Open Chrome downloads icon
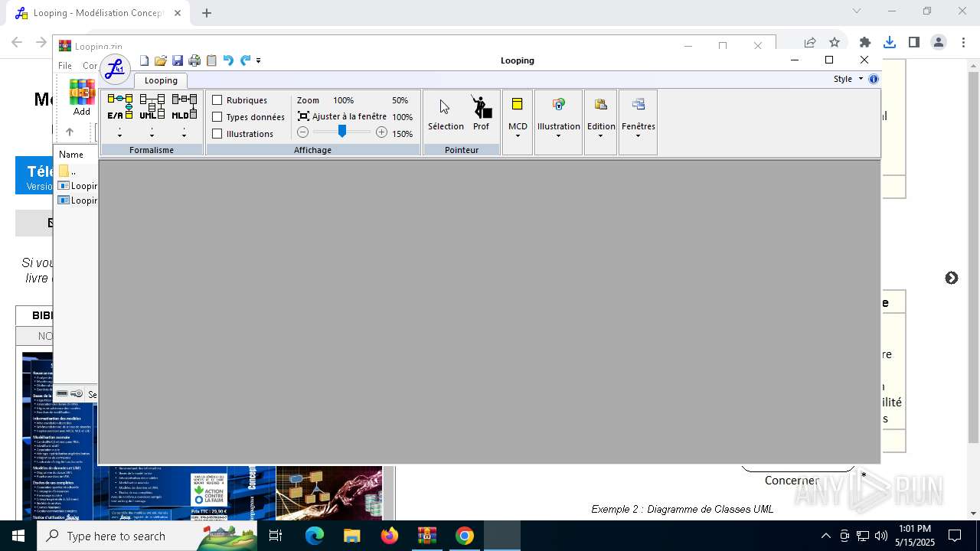 coord(890,42)
